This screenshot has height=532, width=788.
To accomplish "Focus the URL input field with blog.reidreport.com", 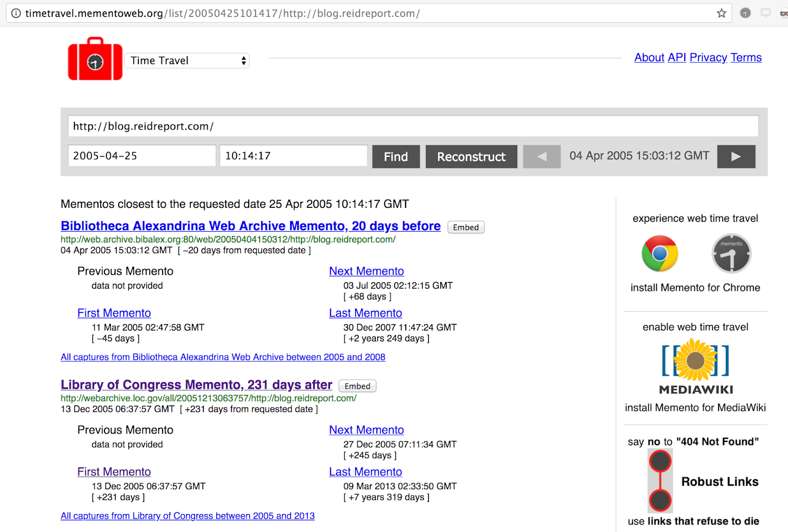I will tap(413, 126).
